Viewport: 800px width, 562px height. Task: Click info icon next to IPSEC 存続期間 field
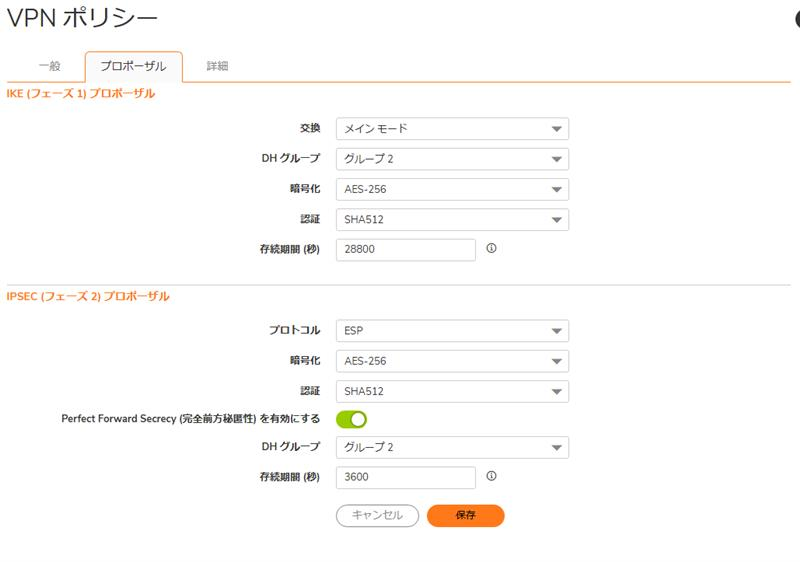(491, 476)
